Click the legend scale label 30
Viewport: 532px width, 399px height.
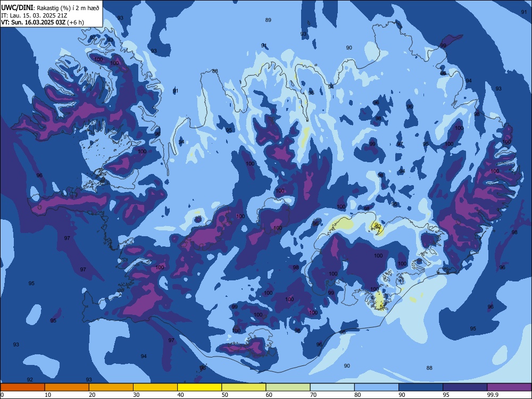click(136, 395)
